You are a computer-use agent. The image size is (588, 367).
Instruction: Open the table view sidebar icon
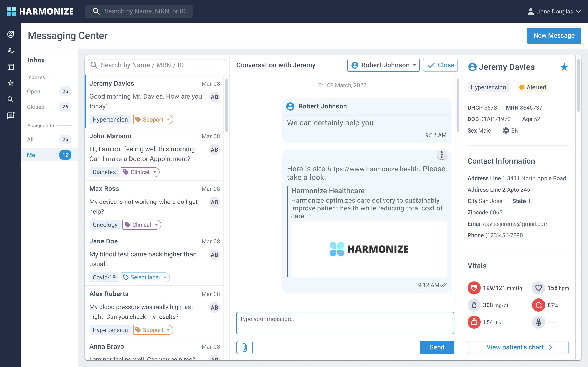click(x=10, y=67)
